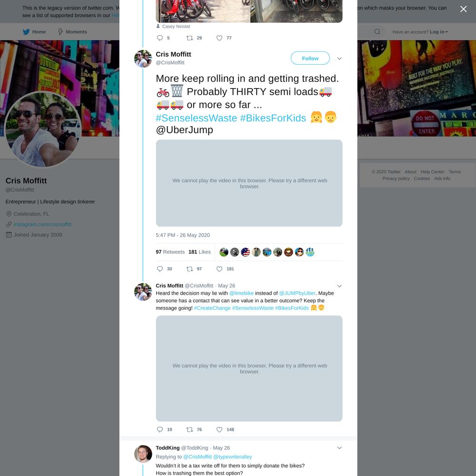Click video placeholder in 'Heard the decision' tweet
The height and width of the screenshot is (476, 476).
(x=249, y=368)
